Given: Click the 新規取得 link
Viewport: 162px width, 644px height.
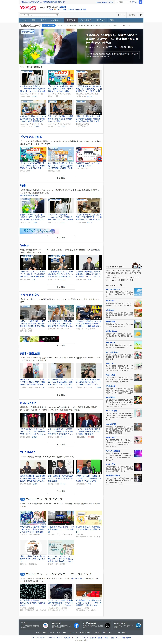Looking at the screenshot, I should tap(63, 7).
